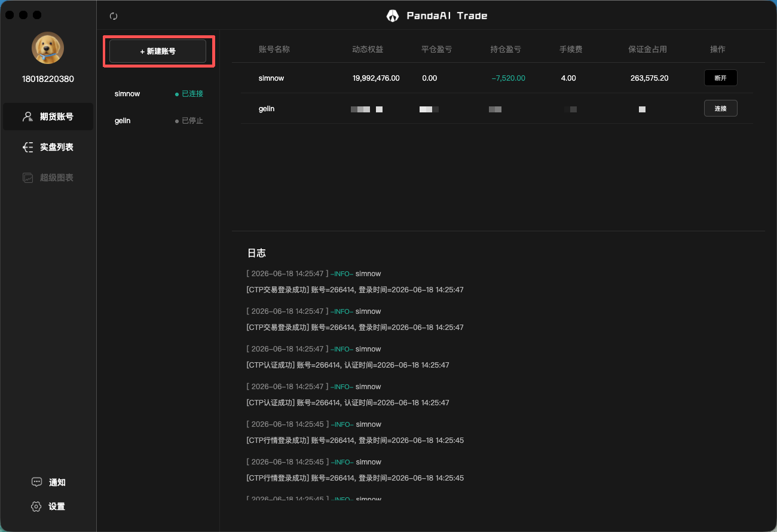Click the 动态权益 column header

[368, 49]
